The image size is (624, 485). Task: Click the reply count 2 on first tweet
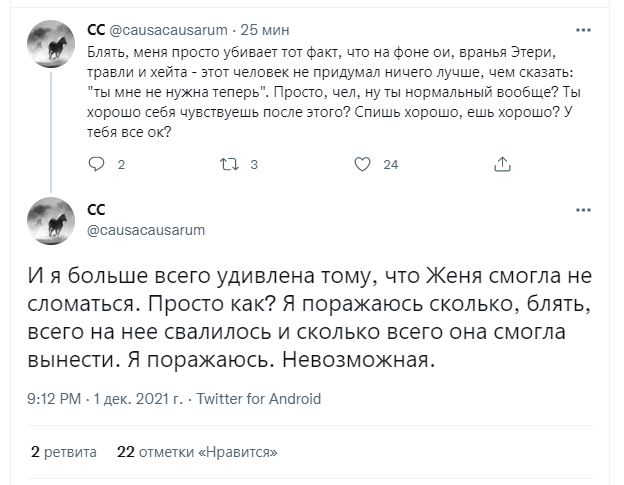point(121,165)
